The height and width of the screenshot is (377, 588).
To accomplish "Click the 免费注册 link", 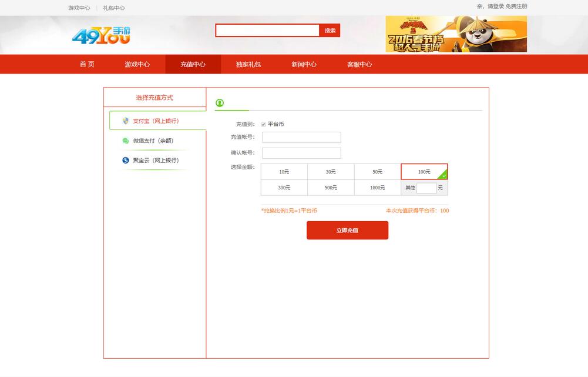I will pyautogui.click(x=516, y=6).
